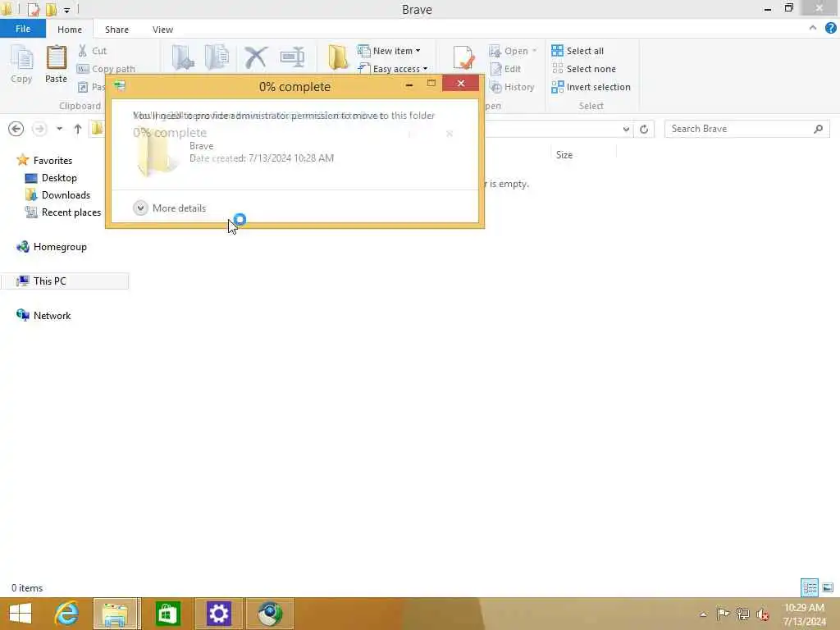Open the New item dropdown
The width and height of the screenshot is (840, 630).
390,51
